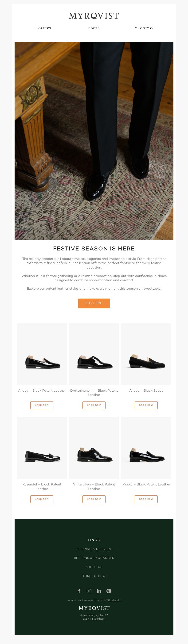Image resolution: width=188 pixels, height=644 pixels.
Task: Shop now for Drottningholm Black Patent Leather
Action: [x=94, y=405]
